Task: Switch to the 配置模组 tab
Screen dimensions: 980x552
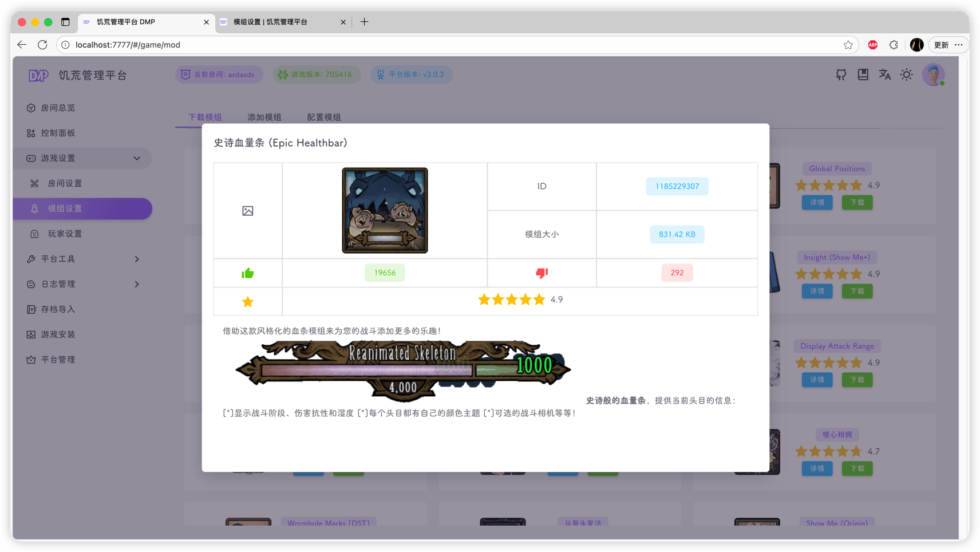Action: pyautogui.click(x=323, y=117)
